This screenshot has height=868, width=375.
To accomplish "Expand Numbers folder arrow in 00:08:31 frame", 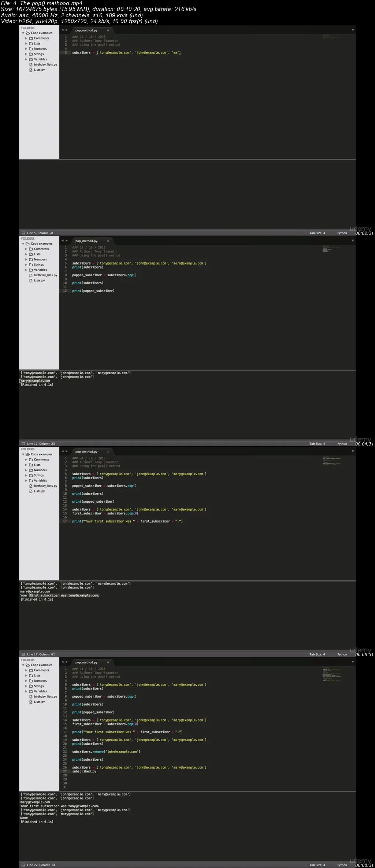I will pyautogui.click(x=26, y=681).
